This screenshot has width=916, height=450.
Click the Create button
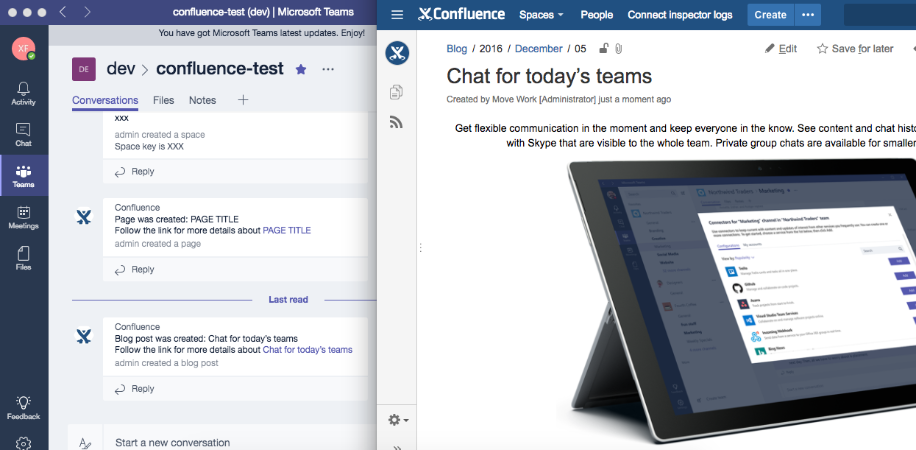tap(771, 15)
